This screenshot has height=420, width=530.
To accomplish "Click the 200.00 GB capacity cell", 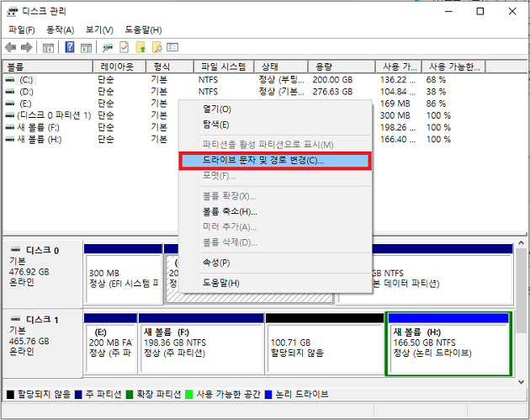I will coord(332,80).
